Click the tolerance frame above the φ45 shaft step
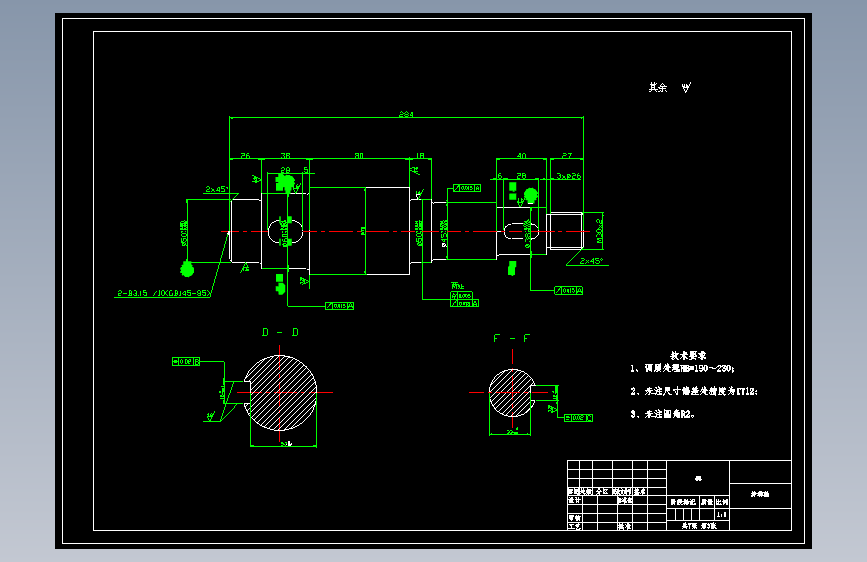 [467, 188]
